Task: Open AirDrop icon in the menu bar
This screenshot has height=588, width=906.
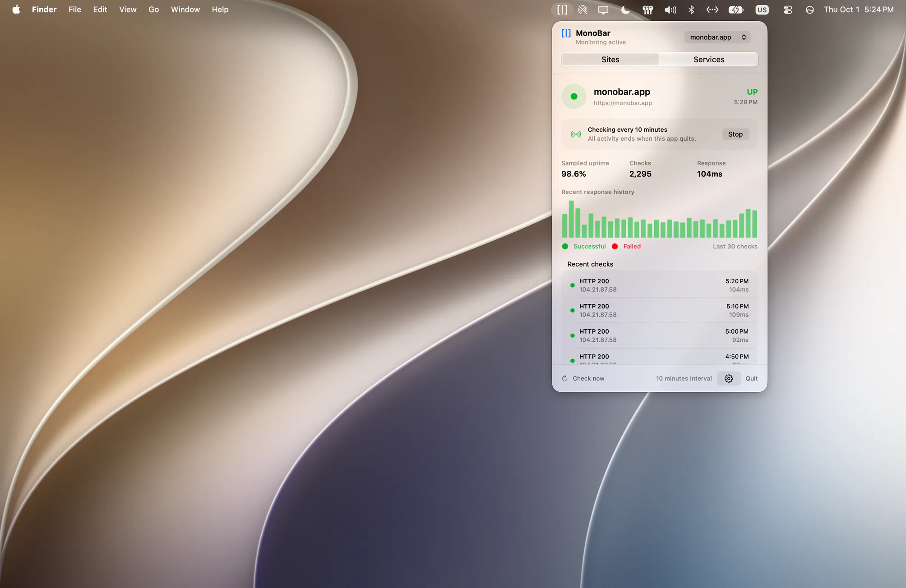Action: click(583, 9)
